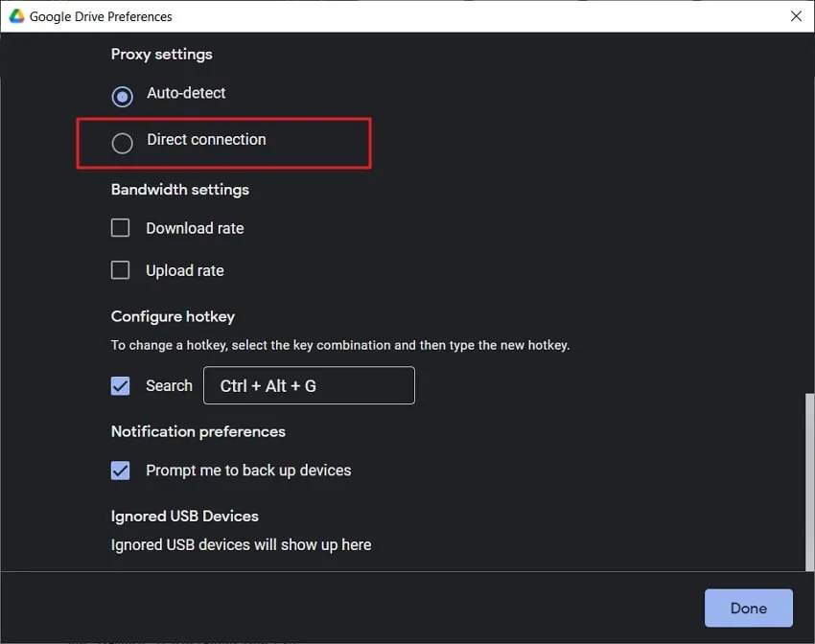The image size is (815, 644).
Task: Click the Notification preferences heading
Action: pyautogui.click(x=198, y=431)
